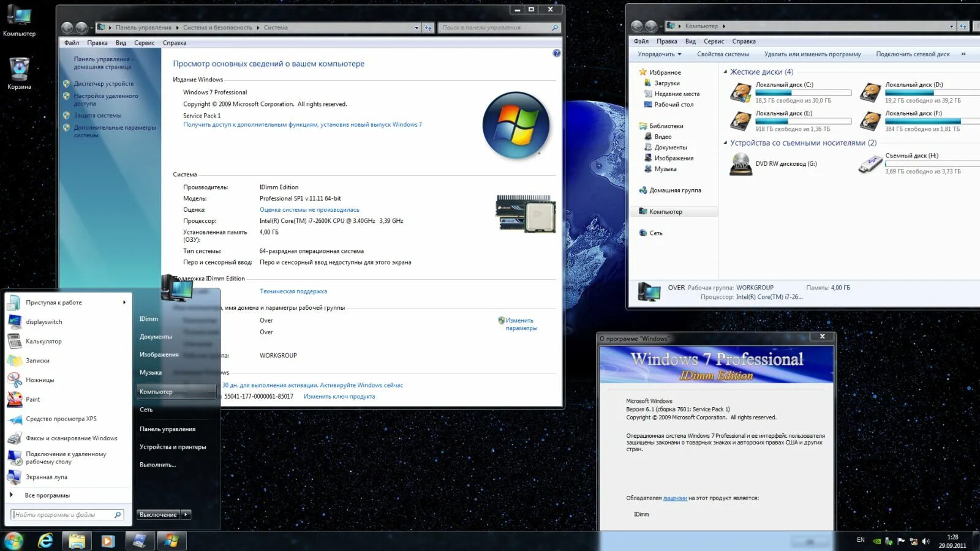This screenshot has width=980, height=551.
Task: Click the EN language indicator in taskbar
Action: (861, 540)
